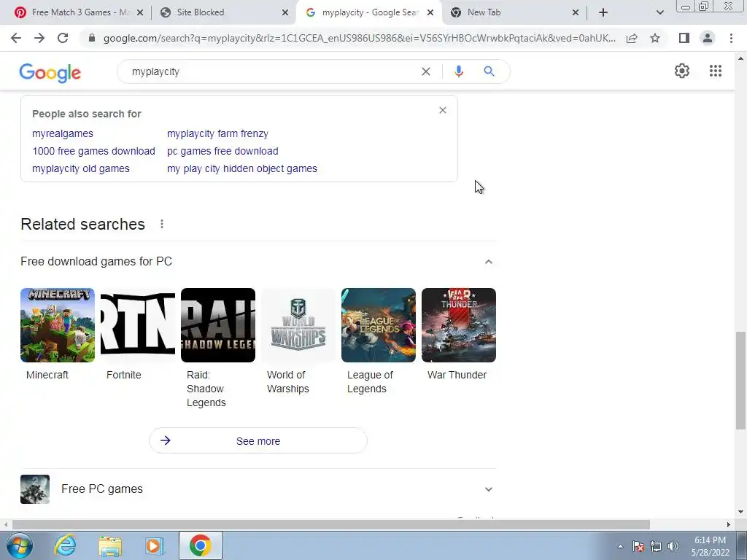
Task: Go back to the previous page
Action: (16, 38)
